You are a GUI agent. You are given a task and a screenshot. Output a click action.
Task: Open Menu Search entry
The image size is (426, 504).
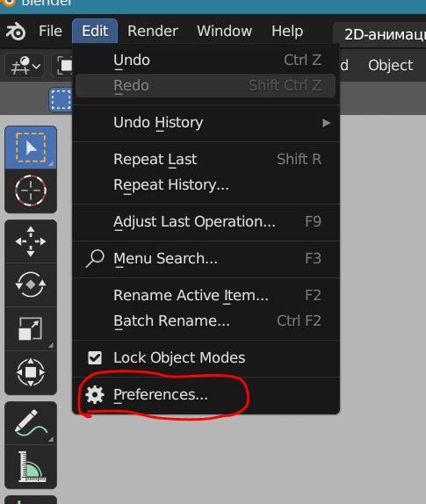(206, 258)
